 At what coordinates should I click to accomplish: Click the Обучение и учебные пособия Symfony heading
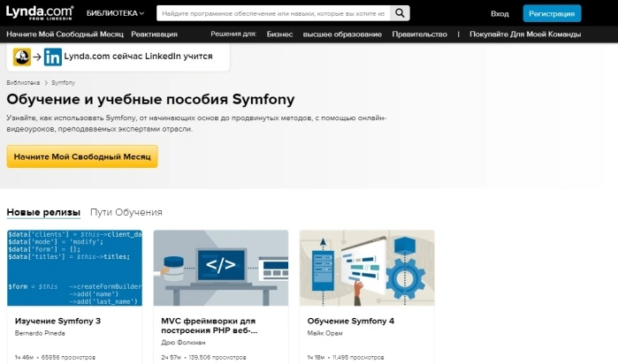(x=150, y=99)
